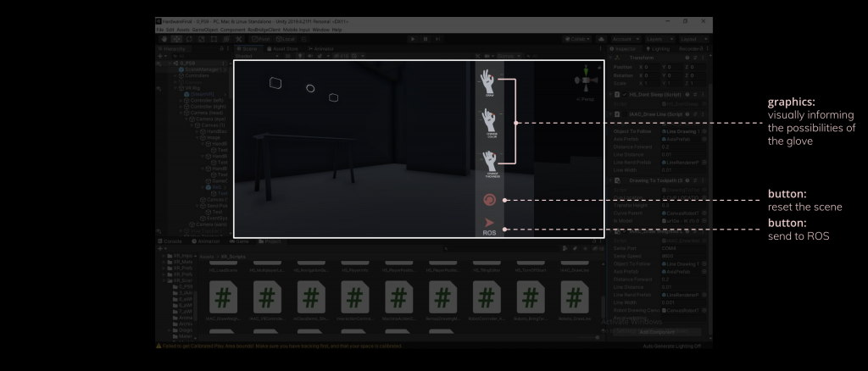The image size is (868, 371).
Task: Open the Collab button menu
Action: tap(579, 39)
